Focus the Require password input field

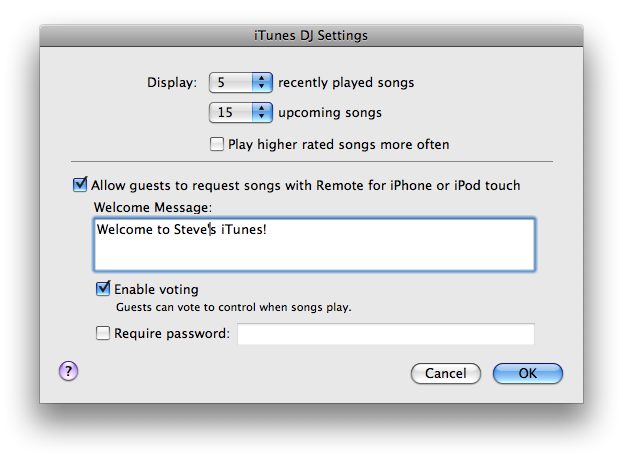click(x=386, y=334)
